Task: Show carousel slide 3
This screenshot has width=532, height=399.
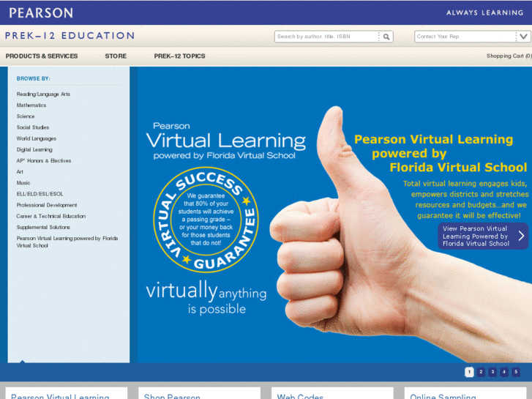Action: point(492,372)
